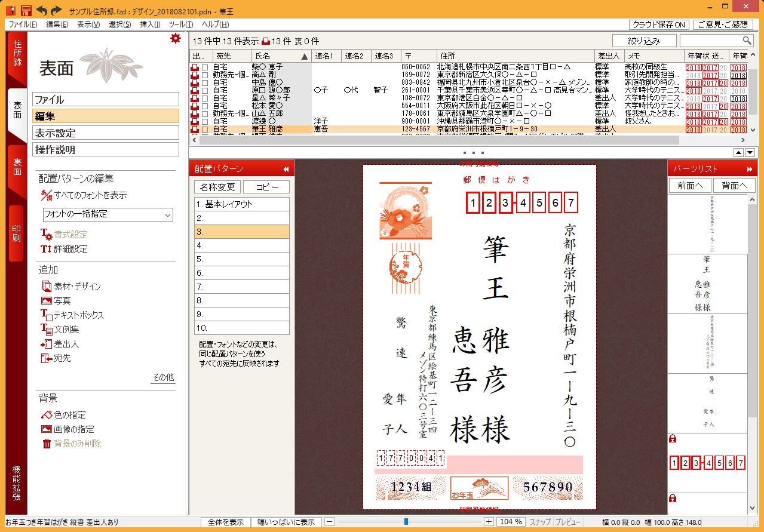Click the address list horizontal scrollbar

438,140
